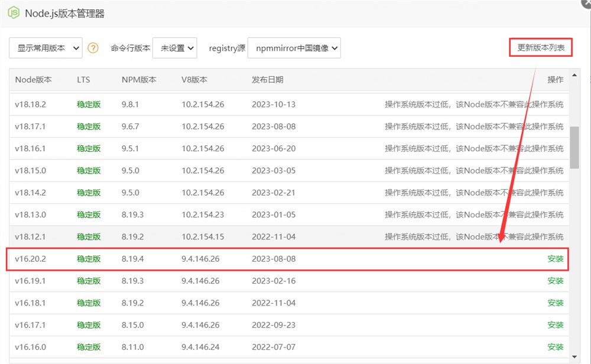Screen dimensions: 591x364
Task: Click the orange question mark help icon
Action: [93, 48]
